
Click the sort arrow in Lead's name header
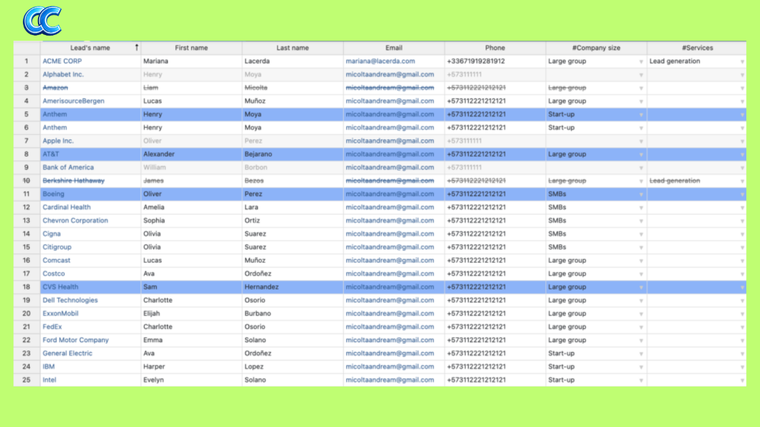pos(136,48)
